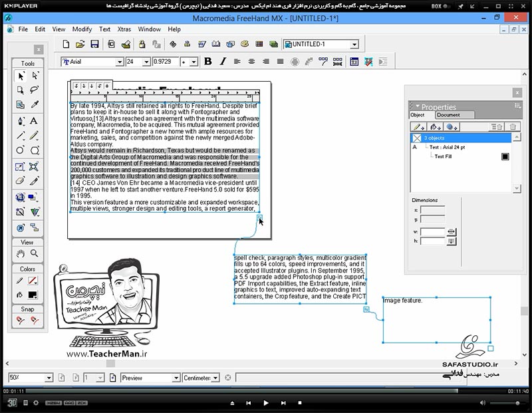Select the Pencil tool
This screenshot has width=532, height=413.
[x=34, y=136]
